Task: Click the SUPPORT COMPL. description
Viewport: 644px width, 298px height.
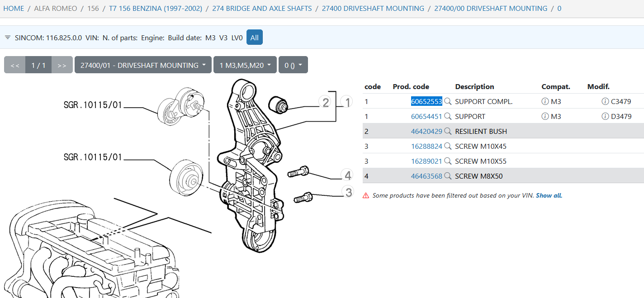Action: (x=484, y=101)
